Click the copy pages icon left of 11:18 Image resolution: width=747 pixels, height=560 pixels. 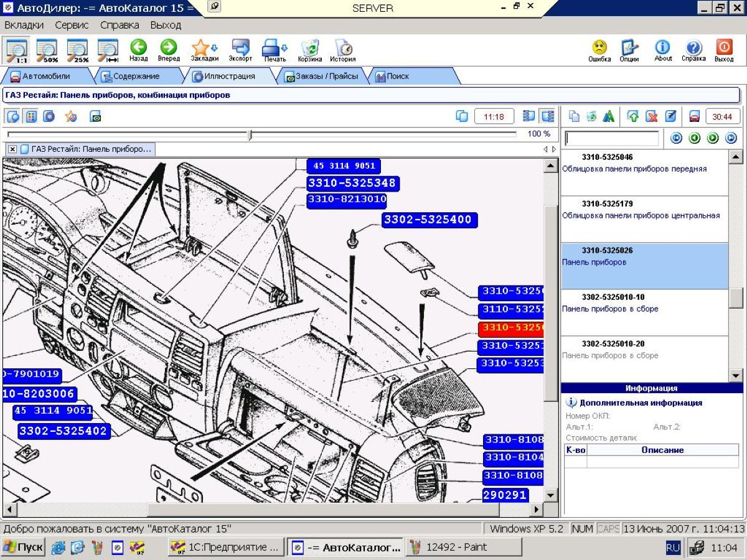tap(462, 116)
